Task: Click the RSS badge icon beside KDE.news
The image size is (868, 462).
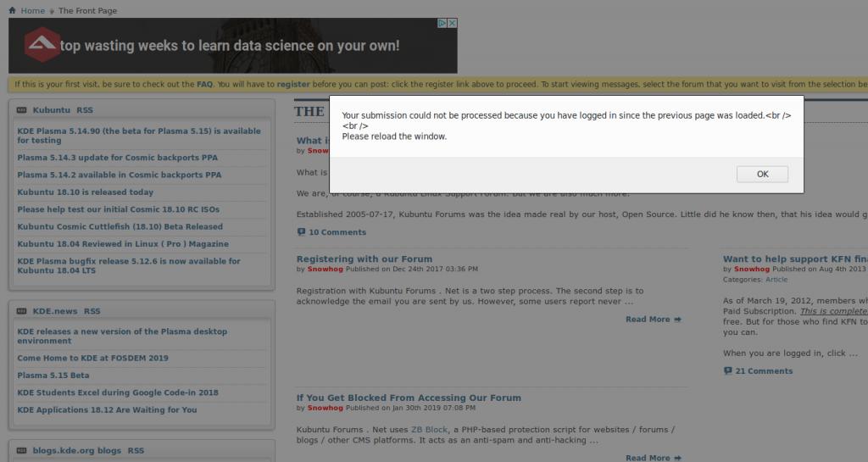Action: point(21,311)
